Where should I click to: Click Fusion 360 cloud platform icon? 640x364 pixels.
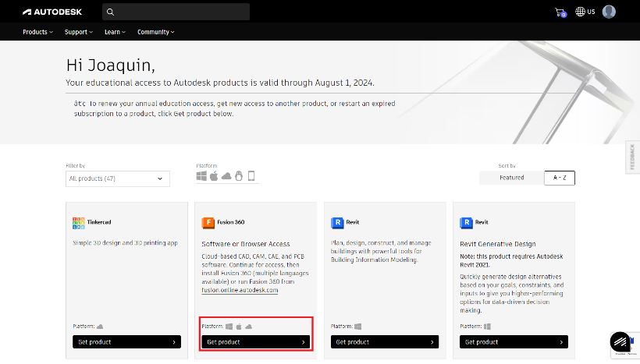click(x=248, y=327)
